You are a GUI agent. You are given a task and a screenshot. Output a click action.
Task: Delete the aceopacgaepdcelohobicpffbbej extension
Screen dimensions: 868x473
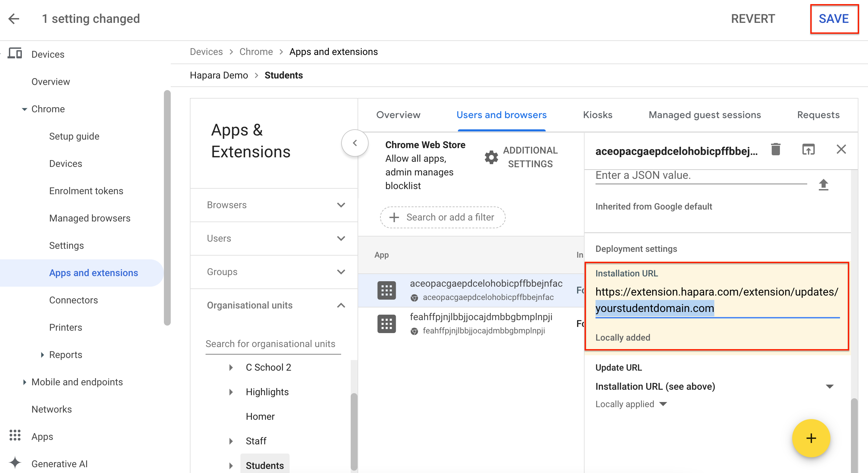[x=775, y=149]
